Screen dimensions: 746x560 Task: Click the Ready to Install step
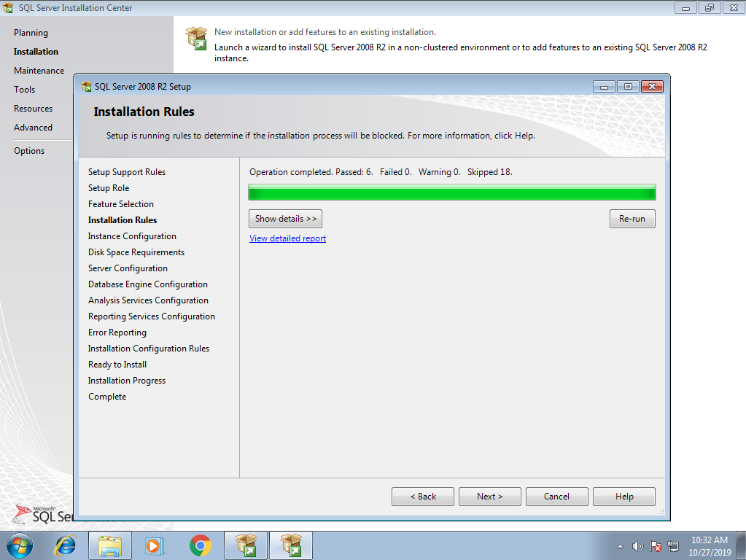pos(117,365)
